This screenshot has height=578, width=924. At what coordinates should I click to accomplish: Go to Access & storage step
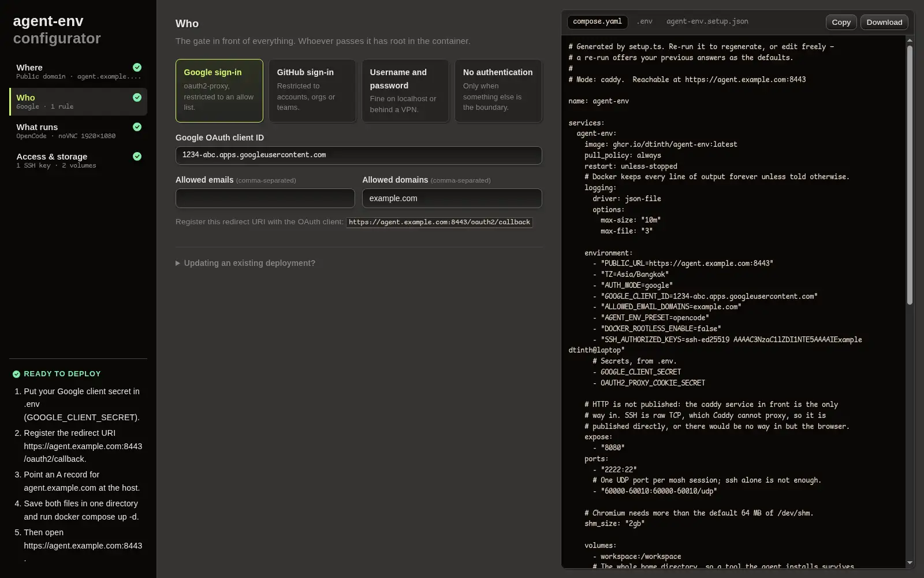79,161
